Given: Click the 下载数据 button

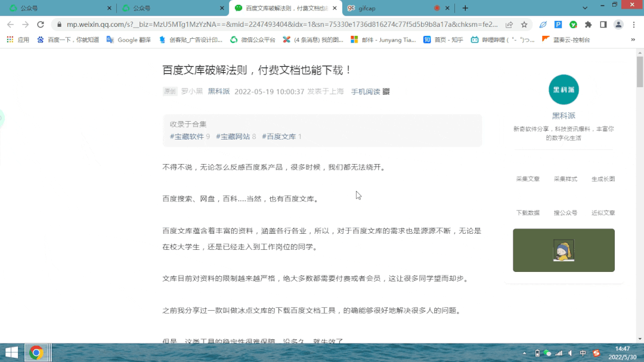Looking at the screenshot, I should click(x=528, y=213).
